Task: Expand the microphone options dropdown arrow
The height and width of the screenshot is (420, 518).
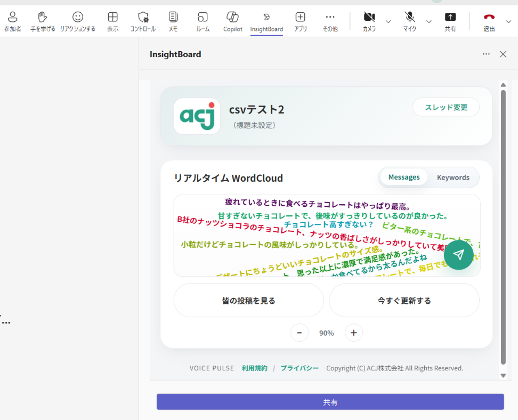Action: [429, 21]
